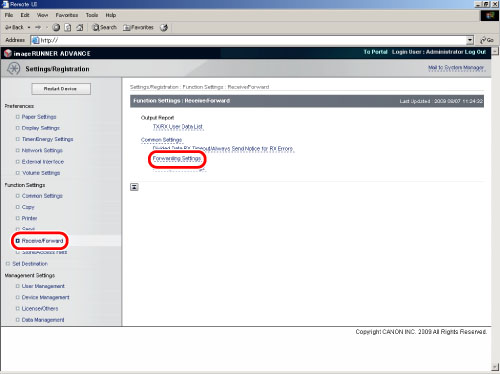Click the Stop loading toolbar icon
This screenshot has height=374, width=500.
[x=56, y=27]
